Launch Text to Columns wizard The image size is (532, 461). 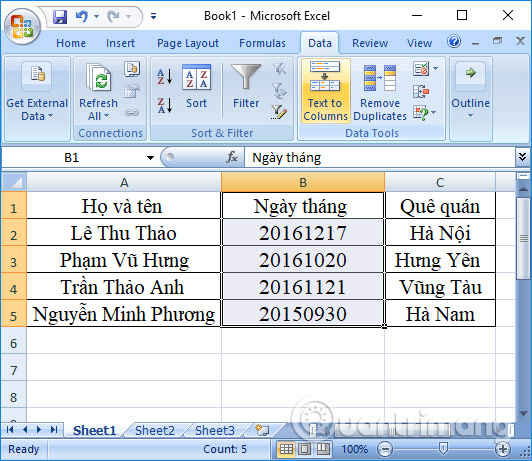[x=325, y=91]
